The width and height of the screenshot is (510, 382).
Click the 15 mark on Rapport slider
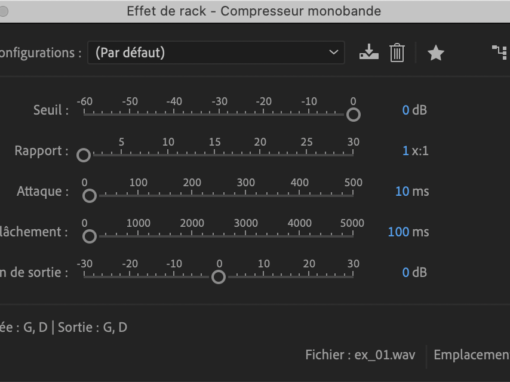(214, 154)
